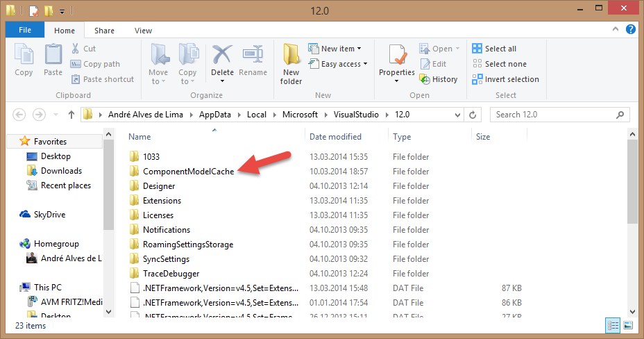
Task: Click the file list vertical scrollbar
Action: tap(632, 181)
